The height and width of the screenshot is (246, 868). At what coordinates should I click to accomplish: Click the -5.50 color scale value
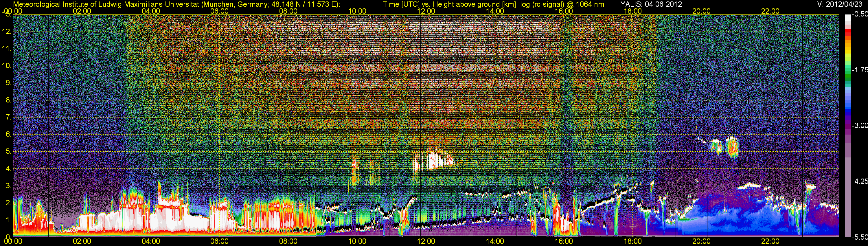[860, 237]
